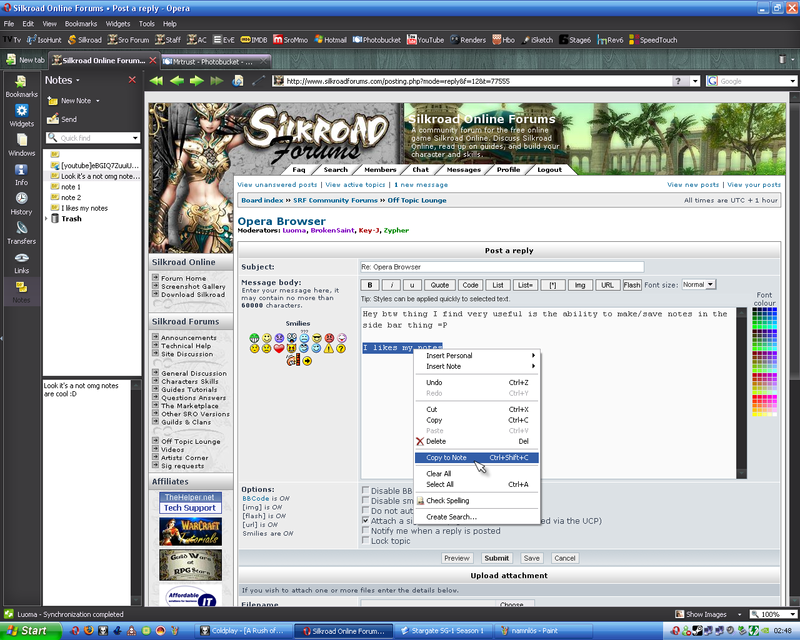Viewport: 800px width, 640px height.
Task: Open the SpeedTouch bookmark
Action: (653, 40)
